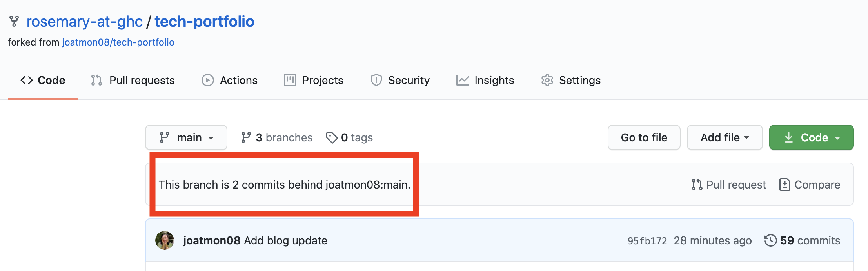Image resolution: width=868 pixels, height=271 pixels.
Task: Click the Pull request link in the branch banner
Action: tap(729, 185)
